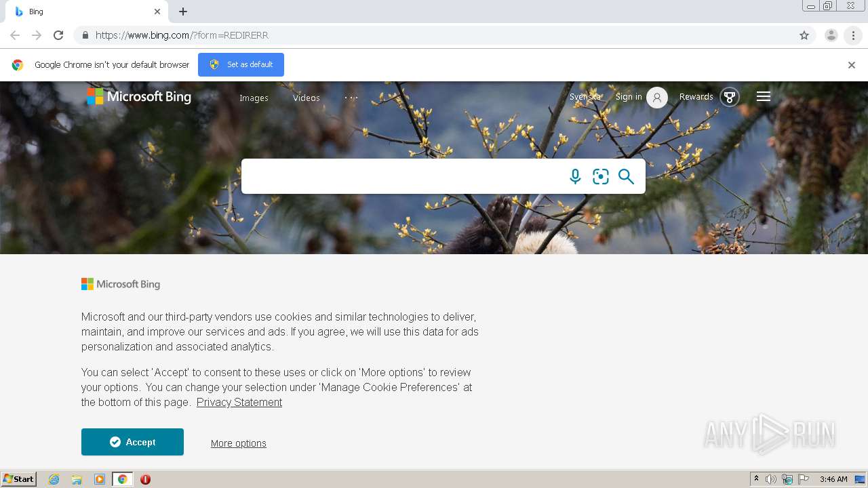868x488 pixels.
Task: Click the Show desktop button
Action: 861,479
